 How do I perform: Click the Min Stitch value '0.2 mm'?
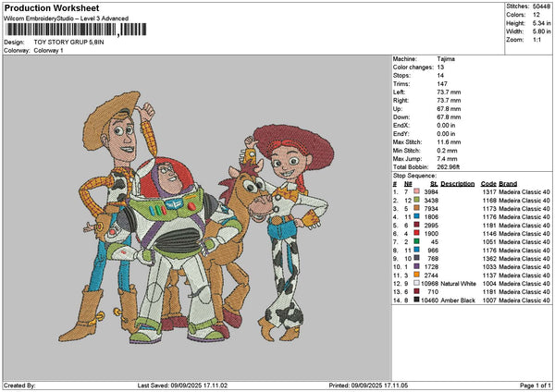[x=447, y=151]
